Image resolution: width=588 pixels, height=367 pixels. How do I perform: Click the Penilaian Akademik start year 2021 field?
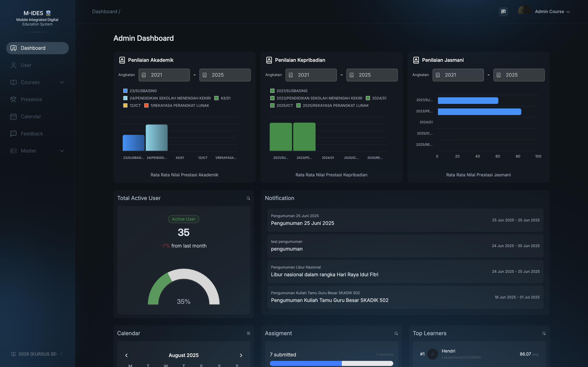[164, 75]
